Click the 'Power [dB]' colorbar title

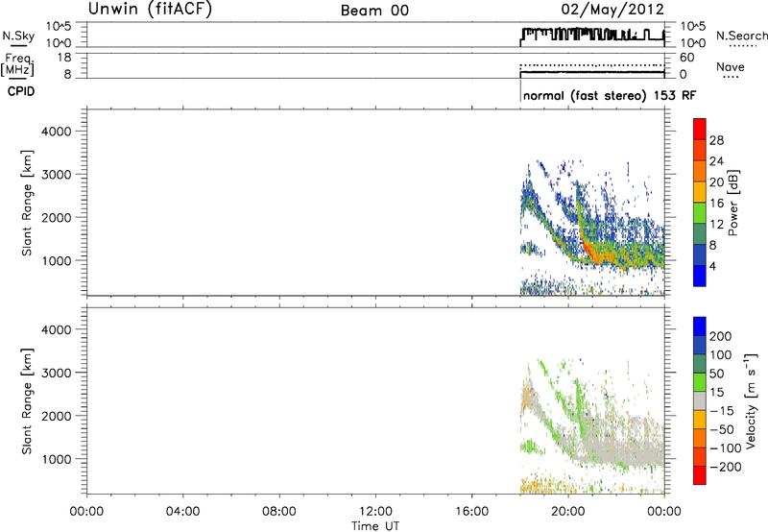point(733,203)
